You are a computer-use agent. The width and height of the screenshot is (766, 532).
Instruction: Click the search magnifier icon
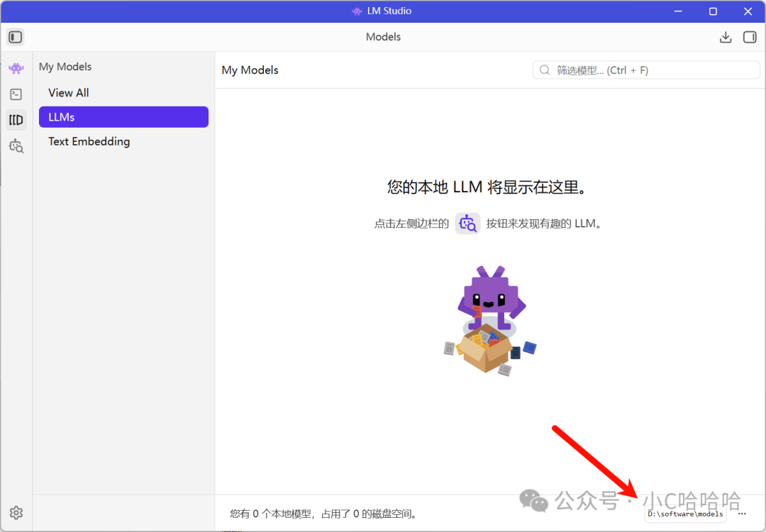tap(544, 70)
